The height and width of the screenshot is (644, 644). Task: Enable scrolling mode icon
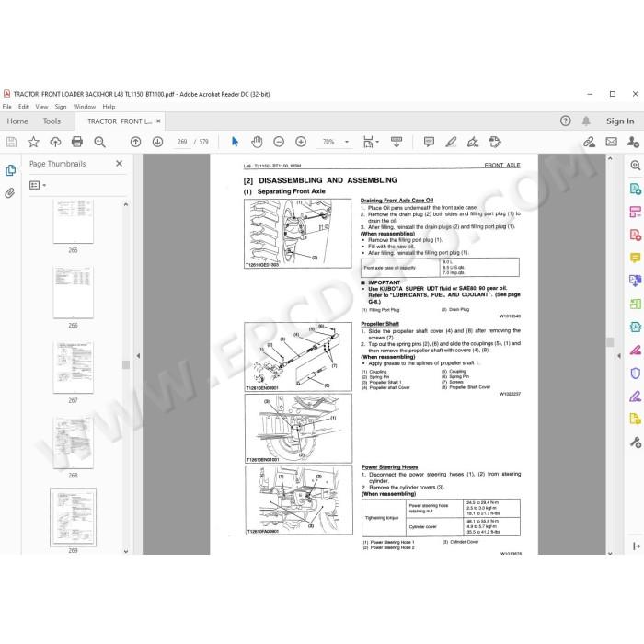coord(397,142)
